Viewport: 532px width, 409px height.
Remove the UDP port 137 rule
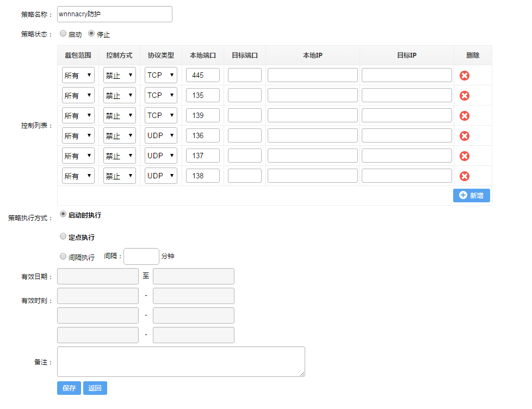click(x=465, y=156)
